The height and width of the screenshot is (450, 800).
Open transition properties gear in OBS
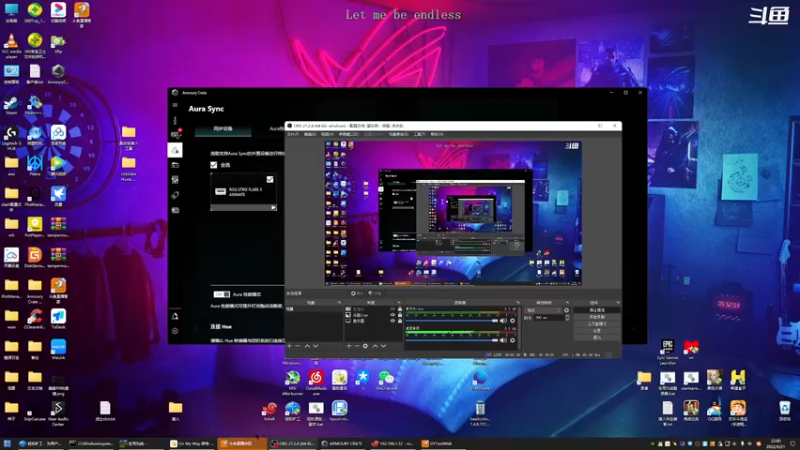coord(566,310)
